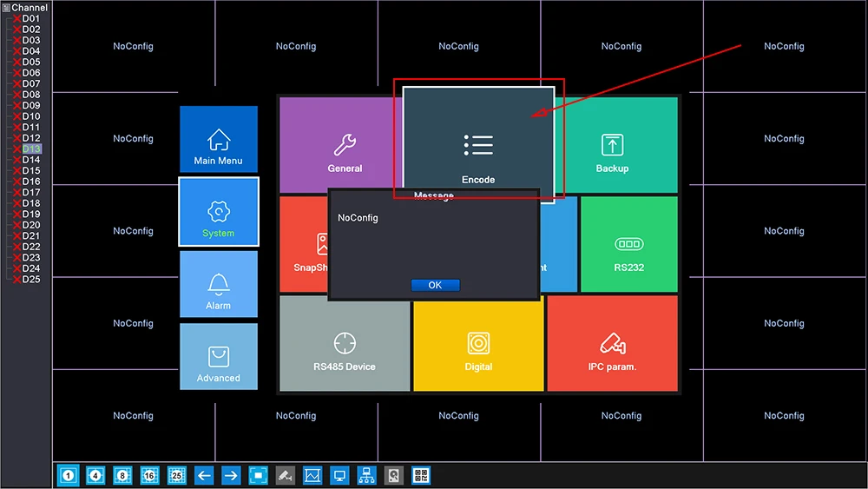Open the network settings icon
Screen dimensions: 868x489
366,475
